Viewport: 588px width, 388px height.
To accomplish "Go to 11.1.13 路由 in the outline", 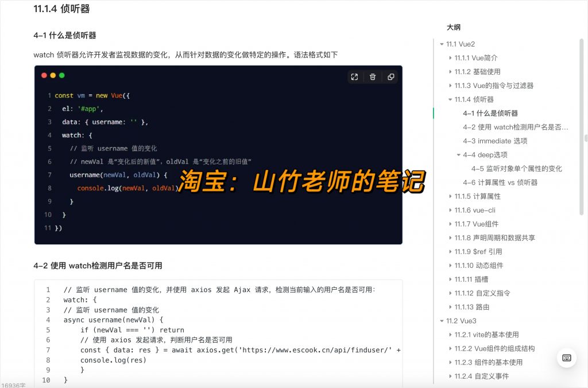I will [x=471, y=306].
